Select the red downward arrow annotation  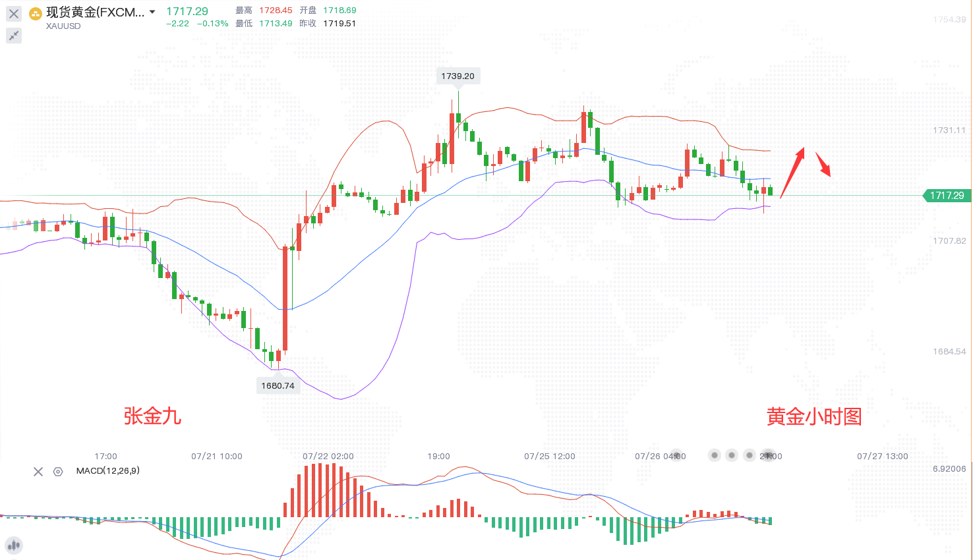[823, 165]
